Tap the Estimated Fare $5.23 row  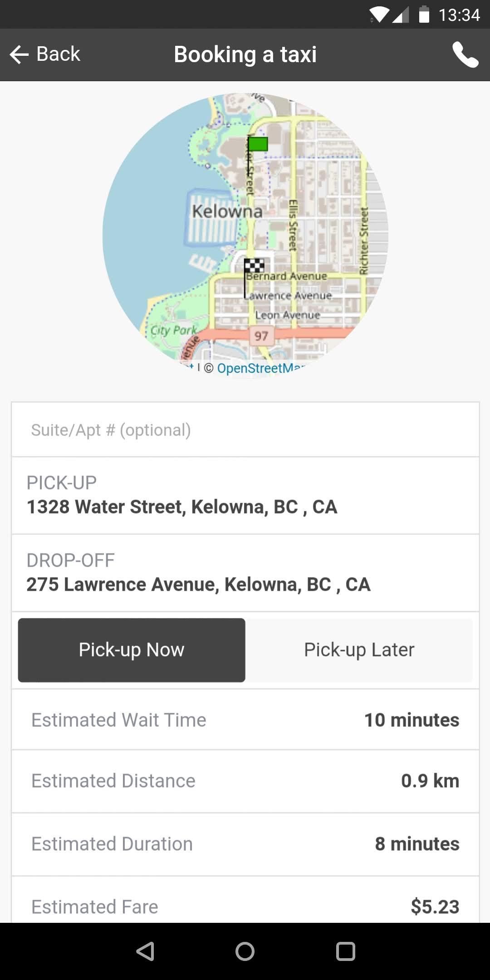tap(245, 901)
